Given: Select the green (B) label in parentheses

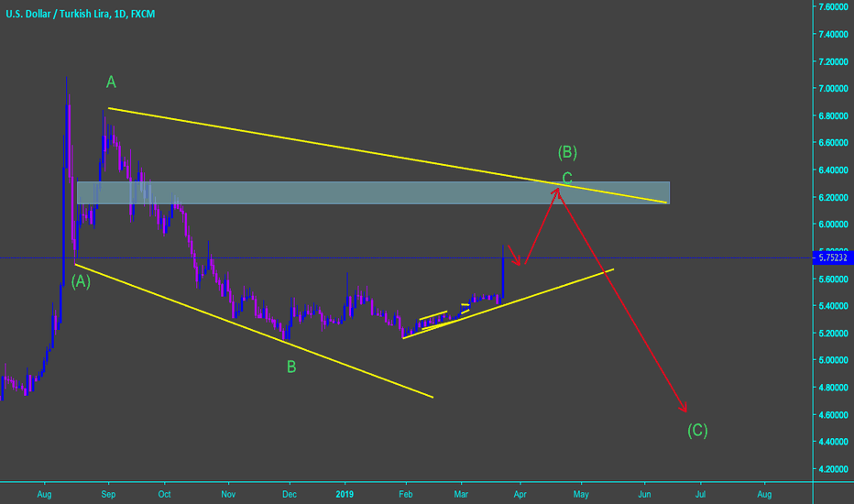Looking at the screenshot, I should click(567, 152).
